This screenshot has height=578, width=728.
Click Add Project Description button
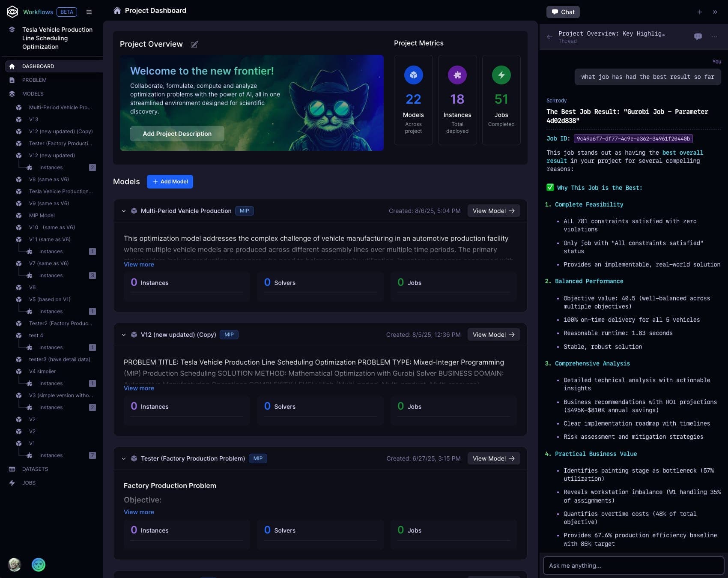coord(177,134)
